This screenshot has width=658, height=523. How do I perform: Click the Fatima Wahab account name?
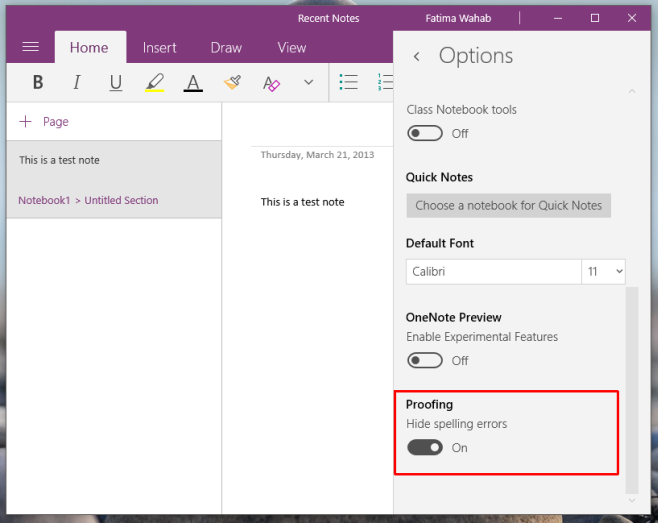pos(458,18)
